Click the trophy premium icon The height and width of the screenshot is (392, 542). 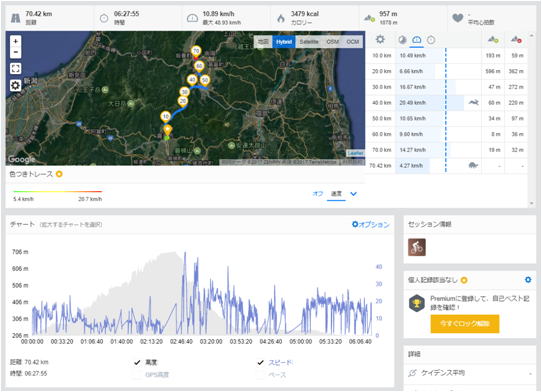[417, 303]
